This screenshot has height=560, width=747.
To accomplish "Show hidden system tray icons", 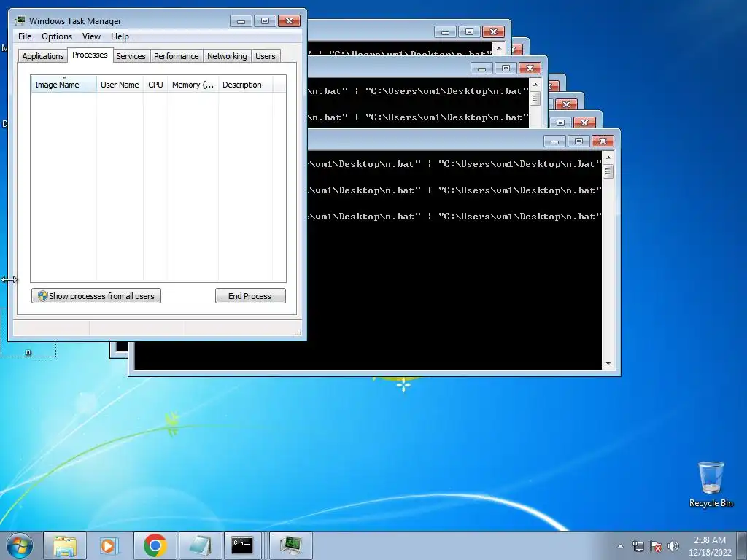I will pyautogui.click(x=620, y=546).
